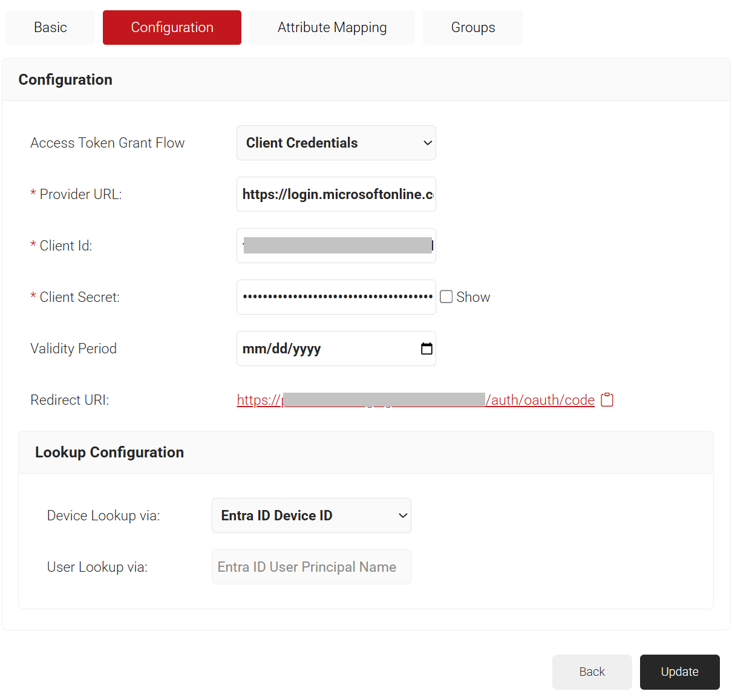Enable the Show checkbox for Client Secret
The width and height of the screenshot is (732, 700).
(x=446, y=296)
